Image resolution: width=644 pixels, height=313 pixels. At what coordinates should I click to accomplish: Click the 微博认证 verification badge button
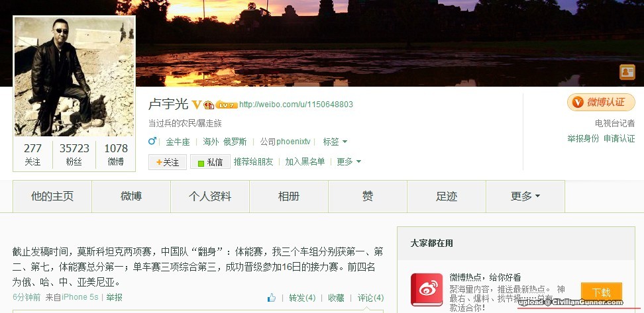pyautogui.click(x=601, y=102)
